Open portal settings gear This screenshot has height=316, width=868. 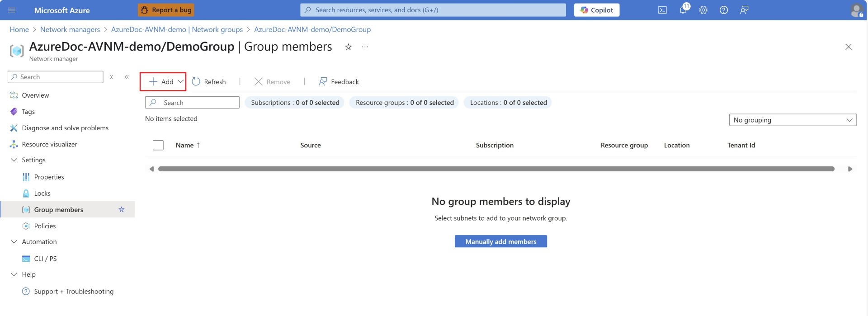click(703, 10)
